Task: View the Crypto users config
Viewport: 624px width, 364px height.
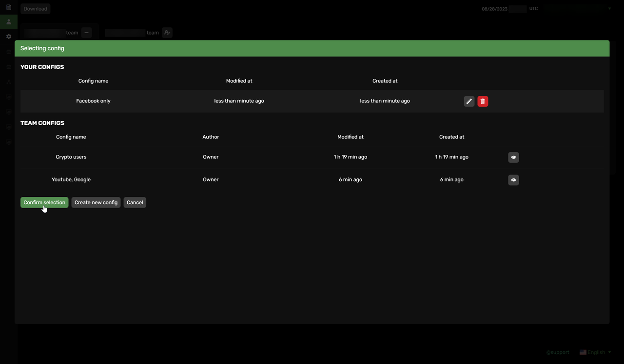Action: click(513, 157)
